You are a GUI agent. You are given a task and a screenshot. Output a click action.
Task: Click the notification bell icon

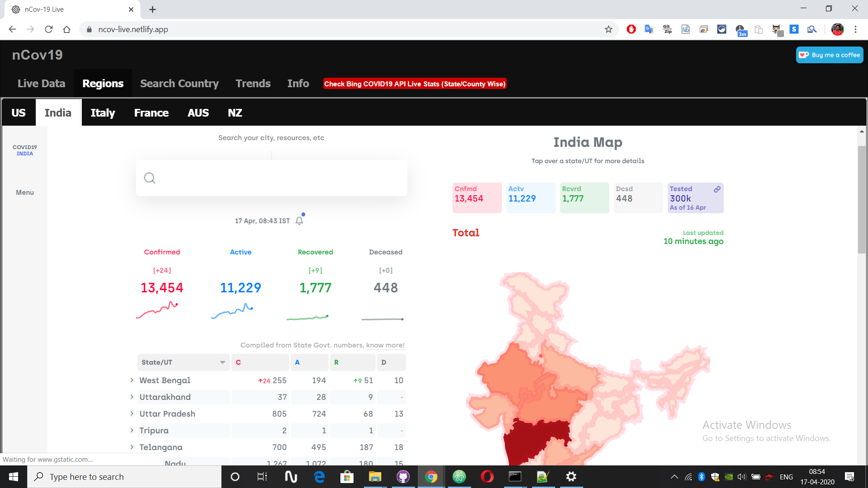pos(299,221)
